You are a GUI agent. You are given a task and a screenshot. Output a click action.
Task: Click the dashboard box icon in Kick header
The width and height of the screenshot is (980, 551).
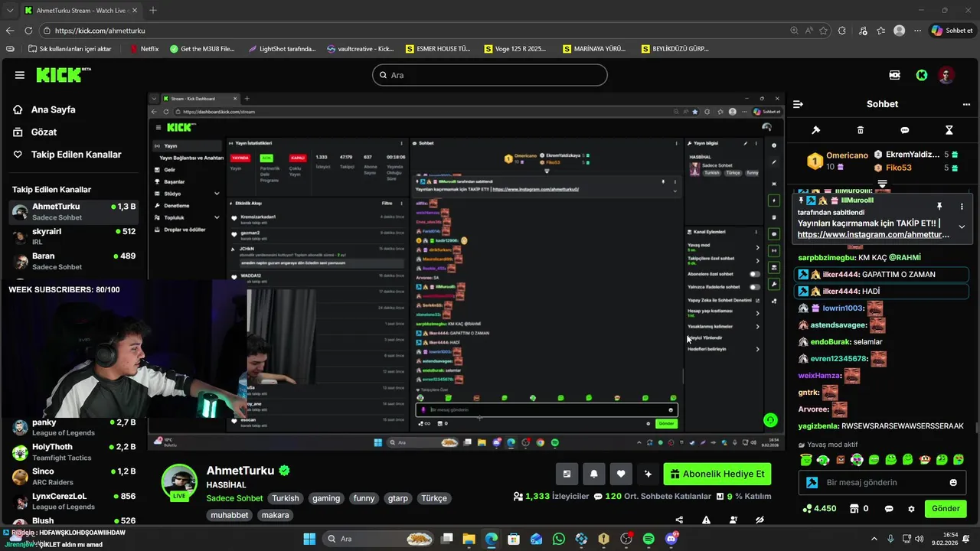click(894, 75)
